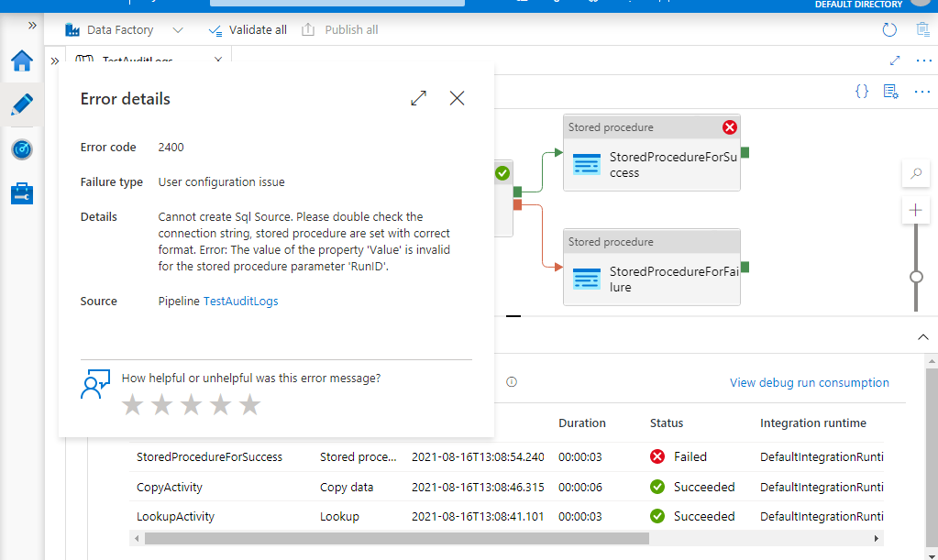
Task: Collapse the left pane with the chevron
Action: [33, 26]
